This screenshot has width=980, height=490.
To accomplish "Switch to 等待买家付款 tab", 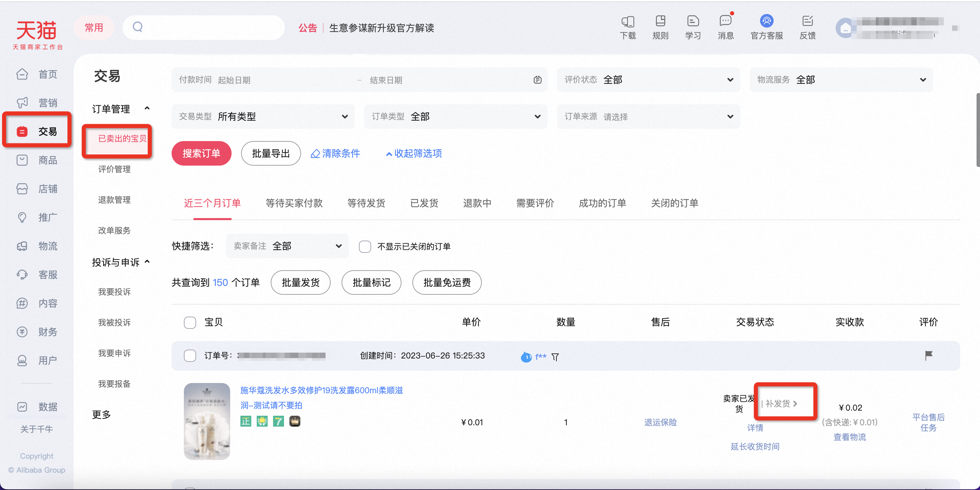I will (294, 203).
